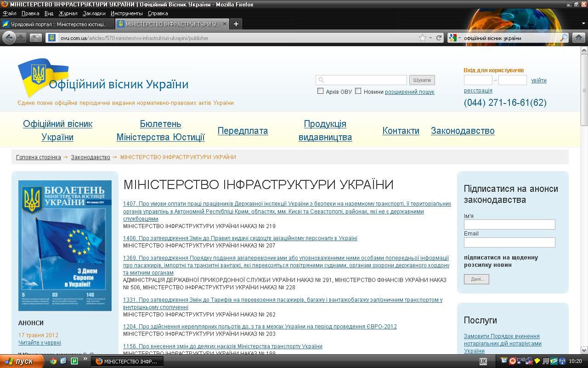Click the search magnifier in browser search box
This screenshot has height=368, width=588.
point(563,38)
